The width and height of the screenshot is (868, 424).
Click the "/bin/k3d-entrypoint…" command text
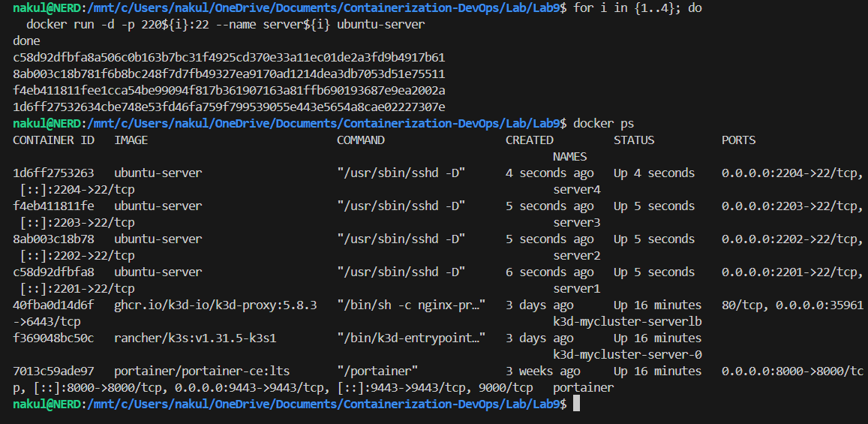(x=411, y=338)
